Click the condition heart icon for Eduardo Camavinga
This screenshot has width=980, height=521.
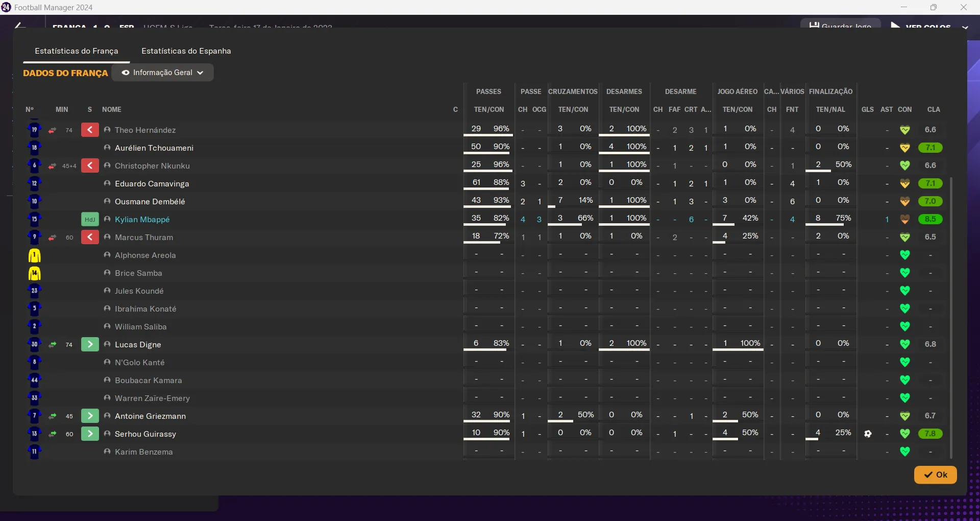905,183
